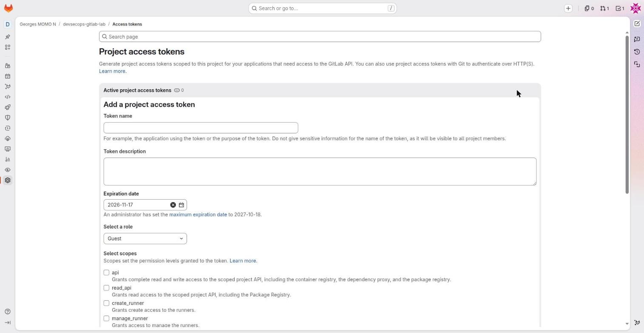644x333 pixels.
Task: Open the Settings gear sidebar icon
Action: 8,180
